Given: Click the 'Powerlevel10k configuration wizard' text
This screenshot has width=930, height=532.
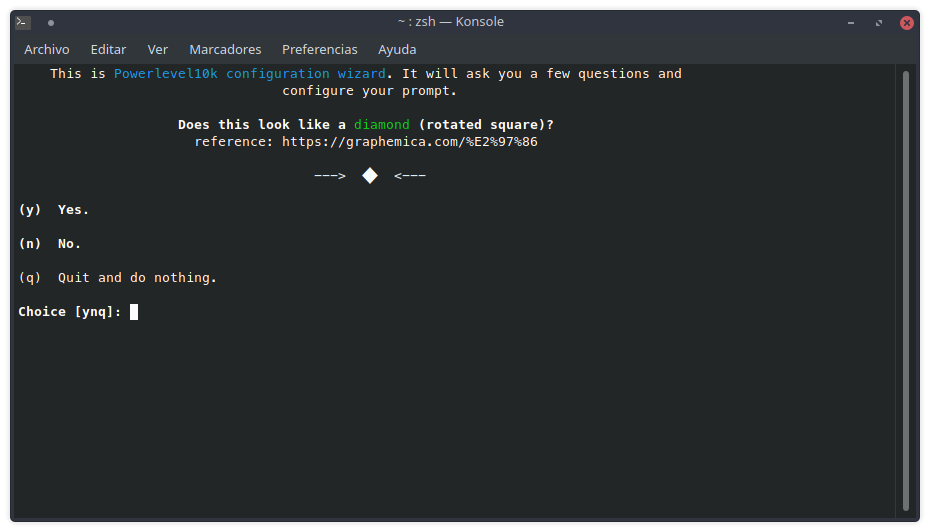Looking at the screenshot, I should (250, 74).
